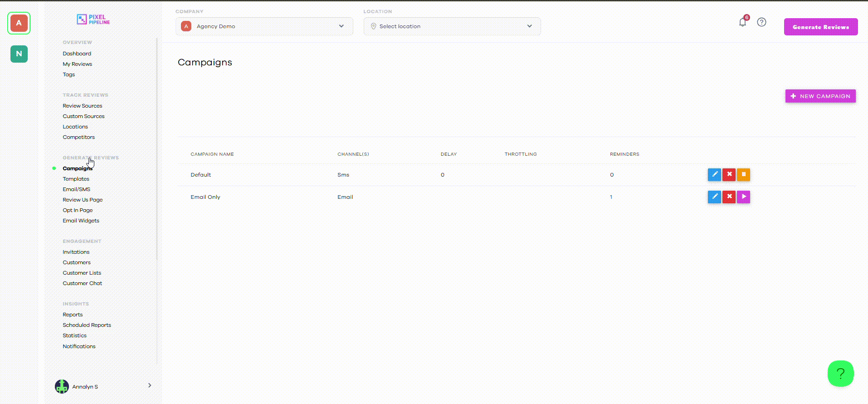This screenshot has height=404, width=868.
Task: Open Statistics page
Action: click(x=75, y=335)
